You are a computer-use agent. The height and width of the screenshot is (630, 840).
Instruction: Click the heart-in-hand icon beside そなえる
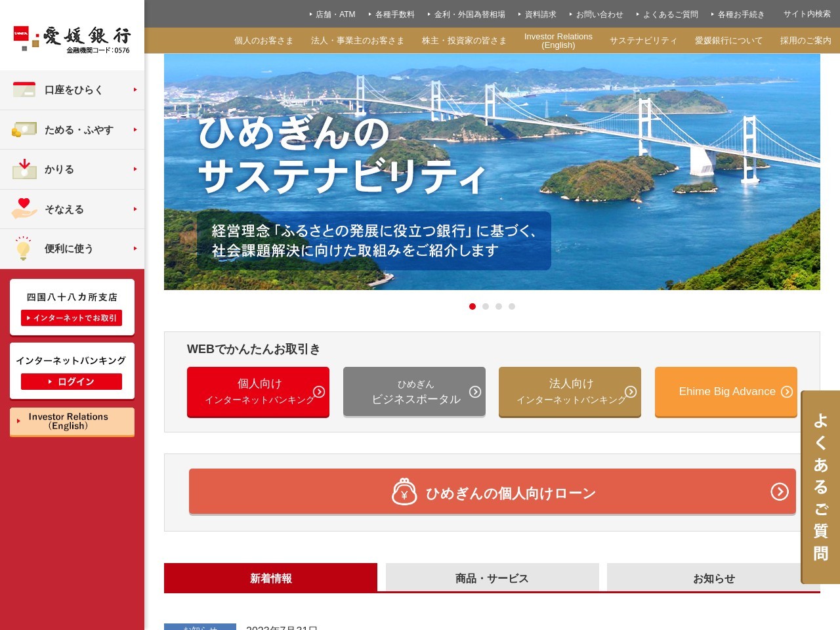(x=24, y=209)
